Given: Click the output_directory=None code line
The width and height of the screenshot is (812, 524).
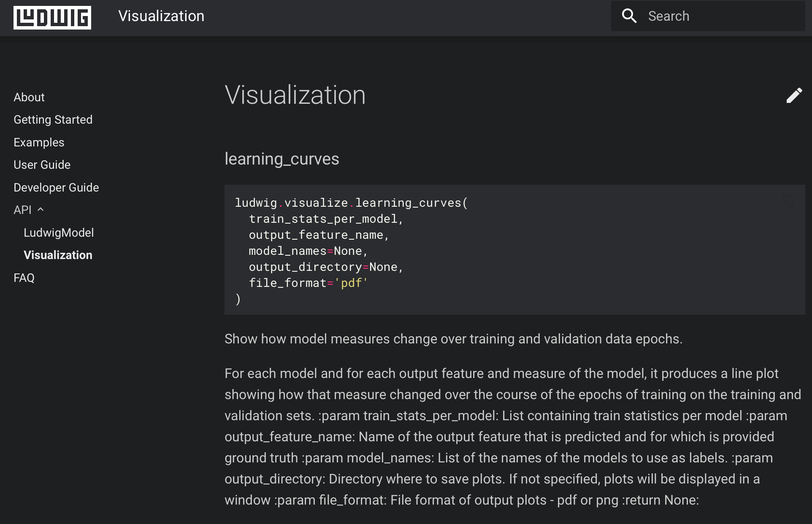Looking at the screenshot, I should click(326, 267).
